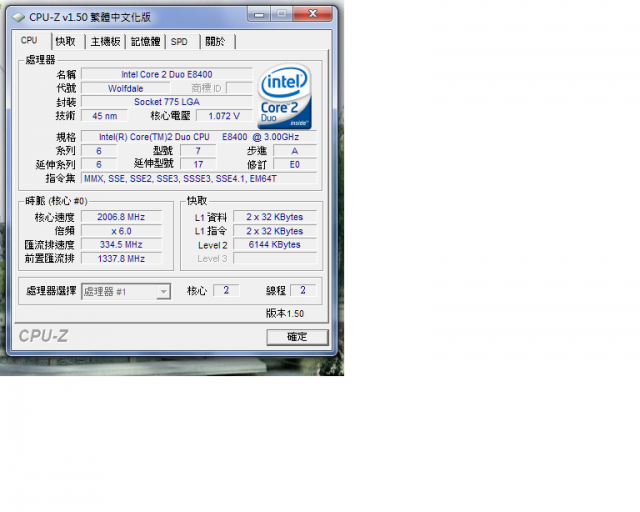Image resolution: width=640 pixels, height=512 pixels.
Task: Click the instructions field 'MMX, SSE, SSE2...'
Action: tap(199, 178)
